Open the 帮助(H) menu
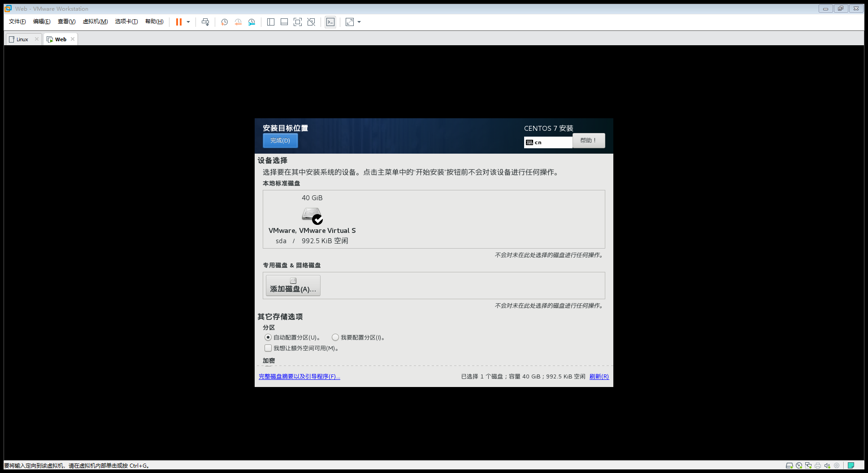Viewport: 868px width, 473px height. tap(154, 21)
